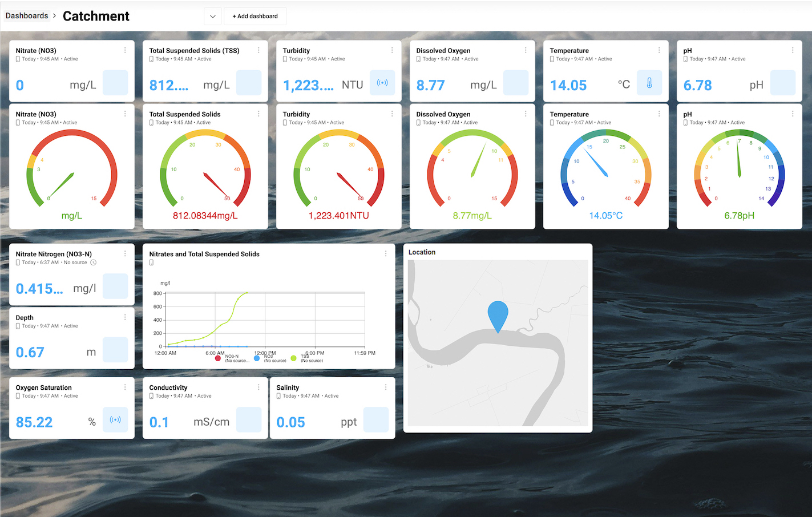Open the options menu on the Nitrate (NO3) card
This screenshot has width=812, height=517.
coord(124,50)
